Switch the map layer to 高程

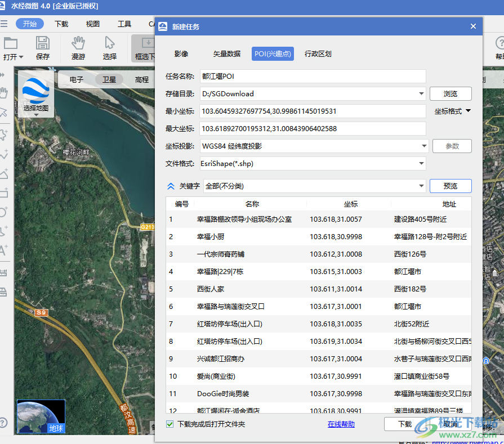coord(142,79)
